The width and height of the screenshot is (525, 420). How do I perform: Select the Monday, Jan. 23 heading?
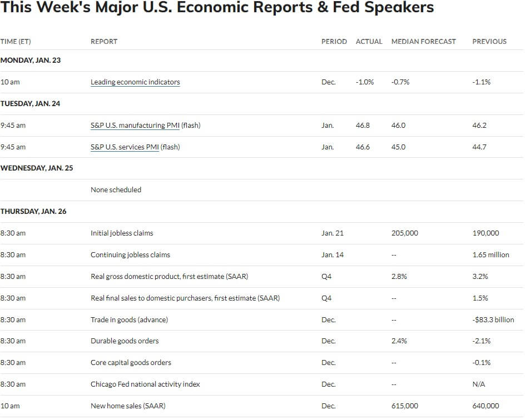[31, 60]
